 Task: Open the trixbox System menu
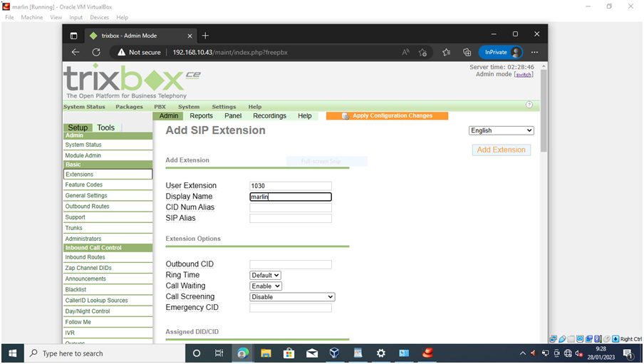(x=189, y=107)
